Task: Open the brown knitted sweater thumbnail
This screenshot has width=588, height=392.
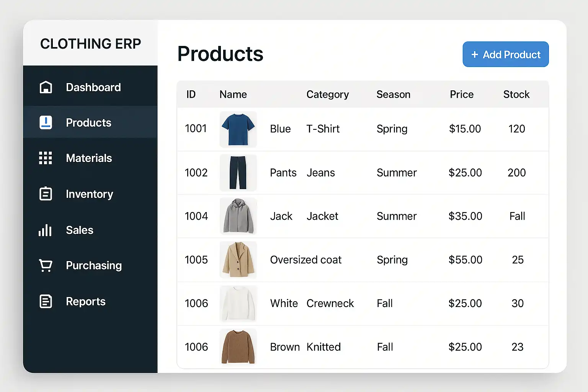Action: click(x=238, y=347)
